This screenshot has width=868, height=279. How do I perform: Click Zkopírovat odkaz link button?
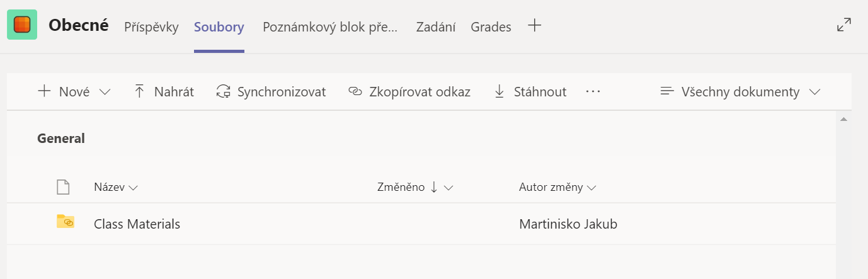pyautogui.click(x=409, y=92)
